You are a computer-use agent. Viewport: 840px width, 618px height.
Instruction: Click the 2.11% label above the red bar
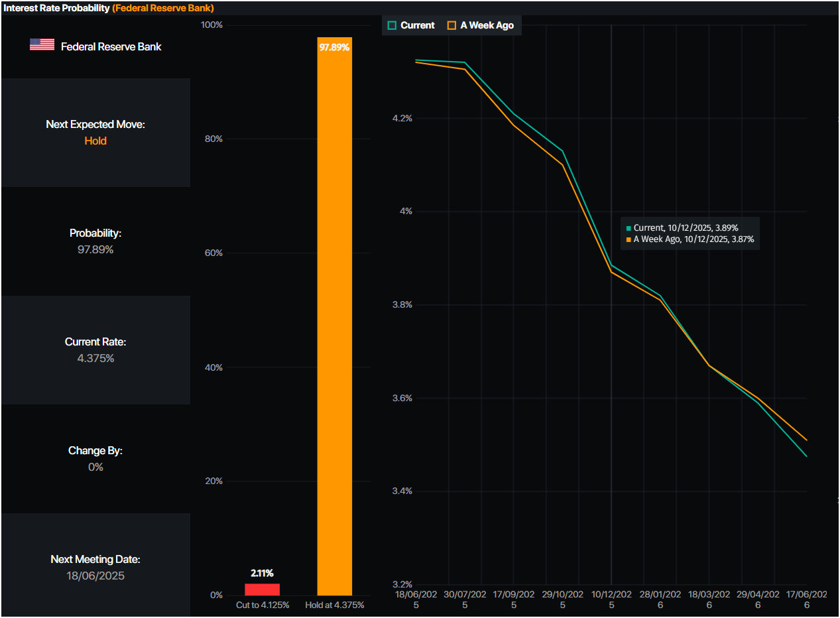coord(262,573)
